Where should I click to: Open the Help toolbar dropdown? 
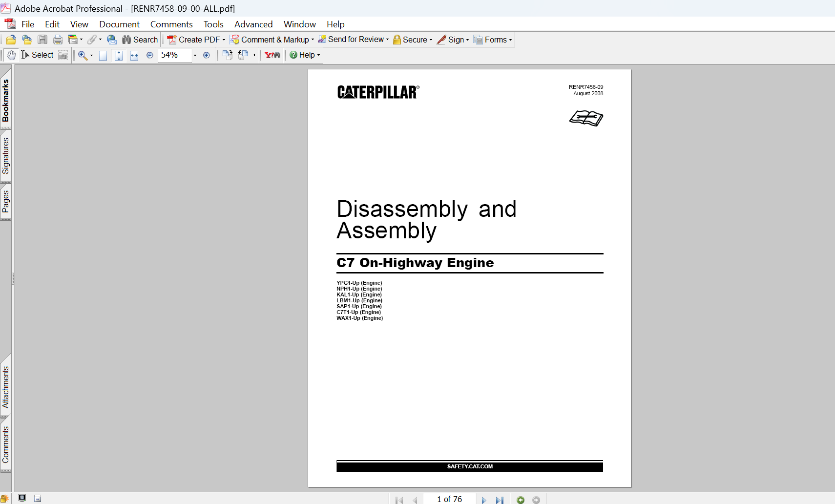tap(305, 55)
